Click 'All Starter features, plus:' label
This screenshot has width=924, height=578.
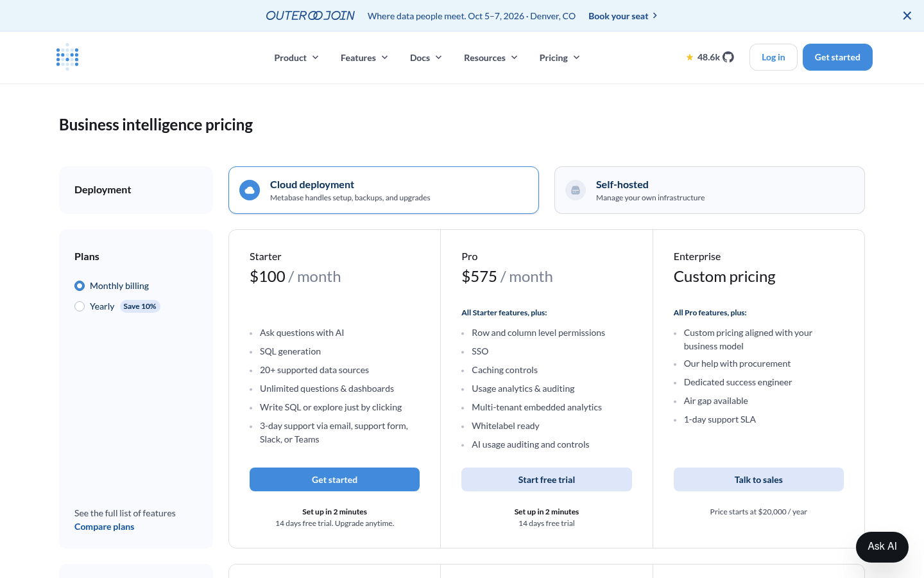[x=504, y=313]
